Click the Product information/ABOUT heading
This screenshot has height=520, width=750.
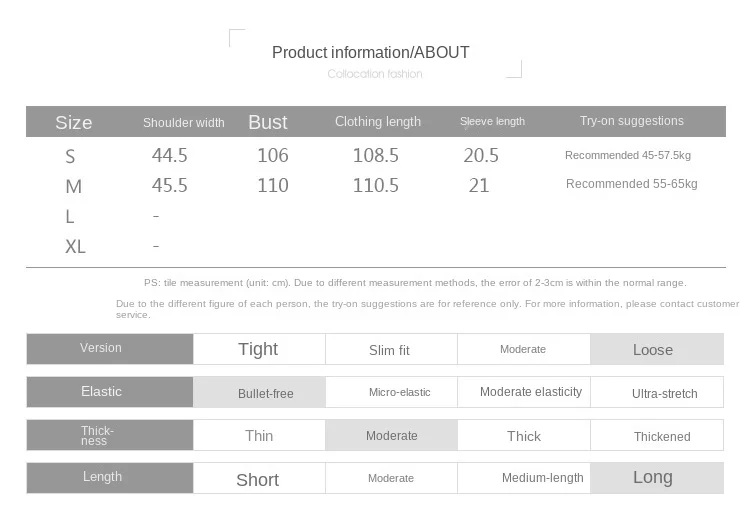click(x=370, y=53)
